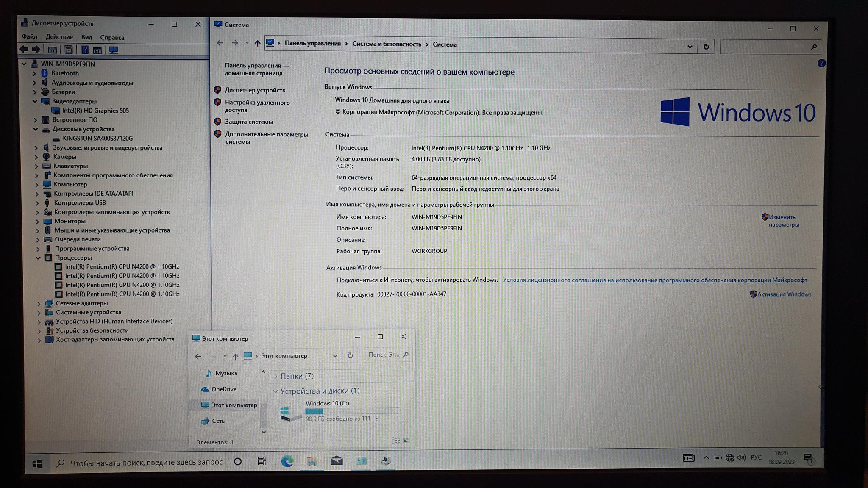The height and width of the screenshot is (488, 868).
Task: Open Защита системы link in sidebar
Action: coord(249,122)
